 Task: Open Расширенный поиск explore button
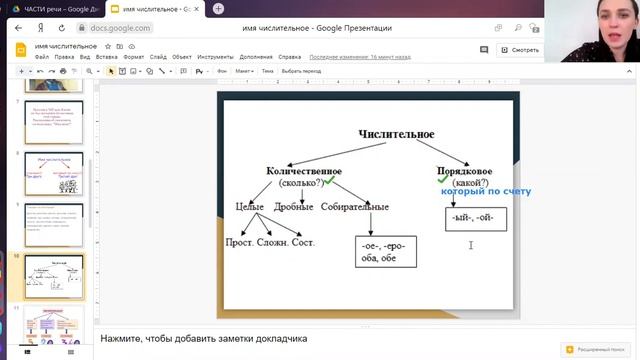click(x=596, y=349)
